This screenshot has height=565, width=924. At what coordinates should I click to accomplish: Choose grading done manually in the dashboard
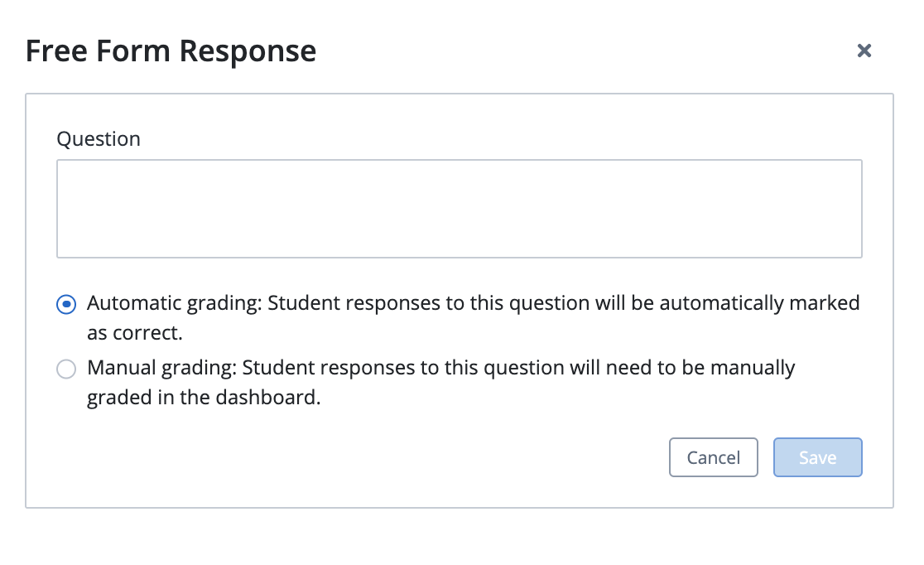(66, 369)
